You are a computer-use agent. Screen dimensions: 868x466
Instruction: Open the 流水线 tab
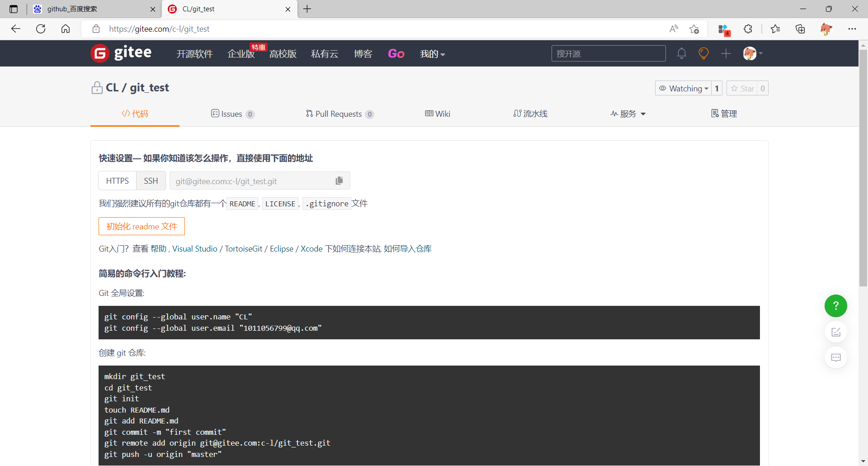point(530,114)
